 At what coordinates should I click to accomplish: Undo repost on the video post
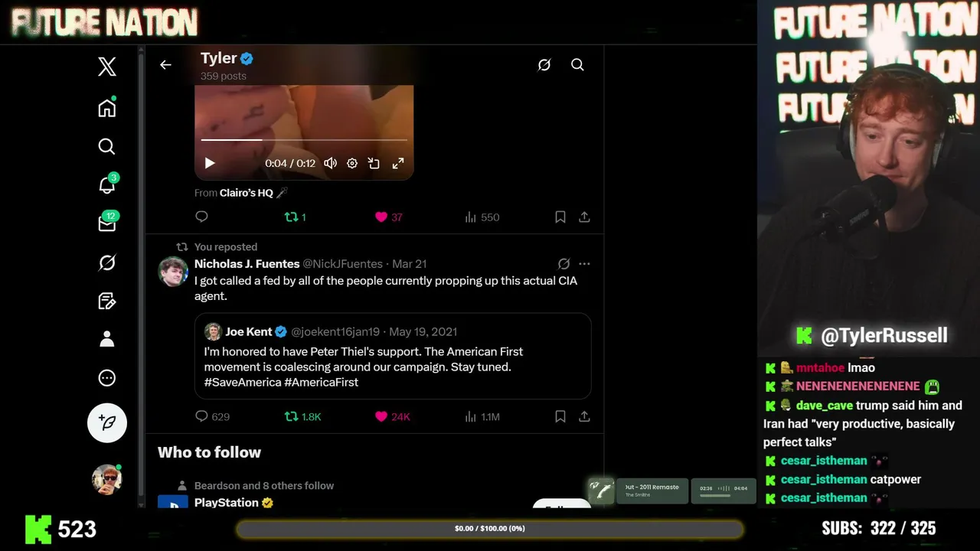click(296, 217)
